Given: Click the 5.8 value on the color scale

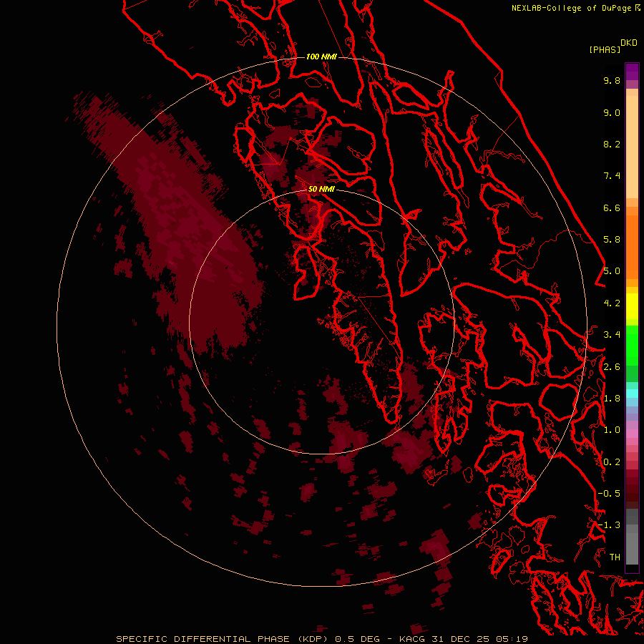Looking at the screenshot, I should (x=612, y=240).
